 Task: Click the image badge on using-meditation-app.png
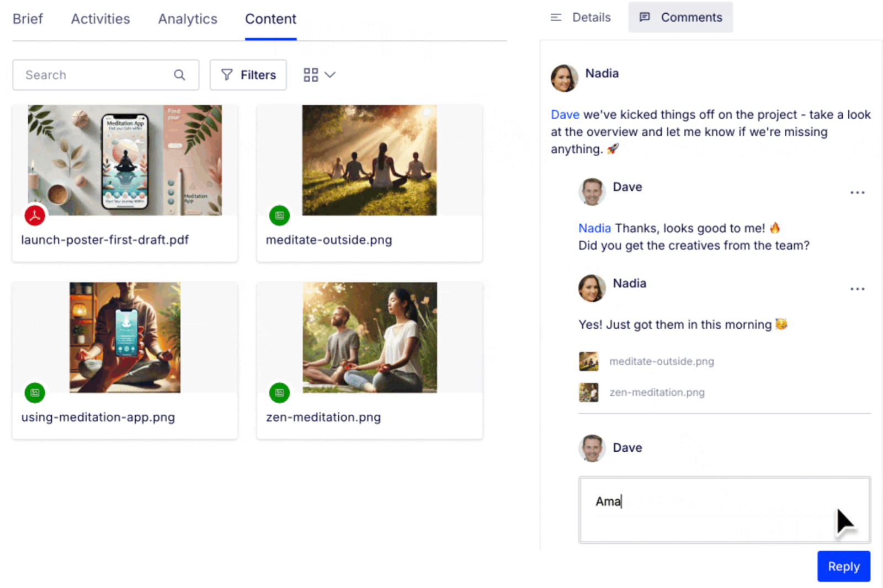click(x=35, y=393)
